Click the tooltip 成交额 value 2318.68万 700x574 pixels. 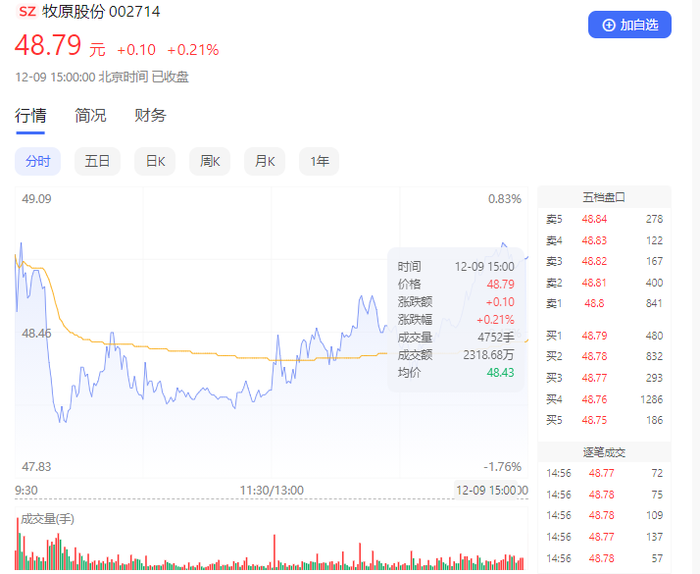[x=489, y=355]
